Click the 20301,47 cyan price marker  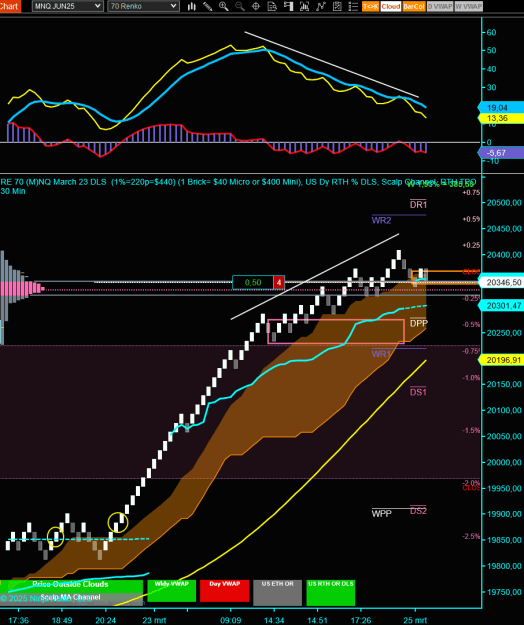501,306
